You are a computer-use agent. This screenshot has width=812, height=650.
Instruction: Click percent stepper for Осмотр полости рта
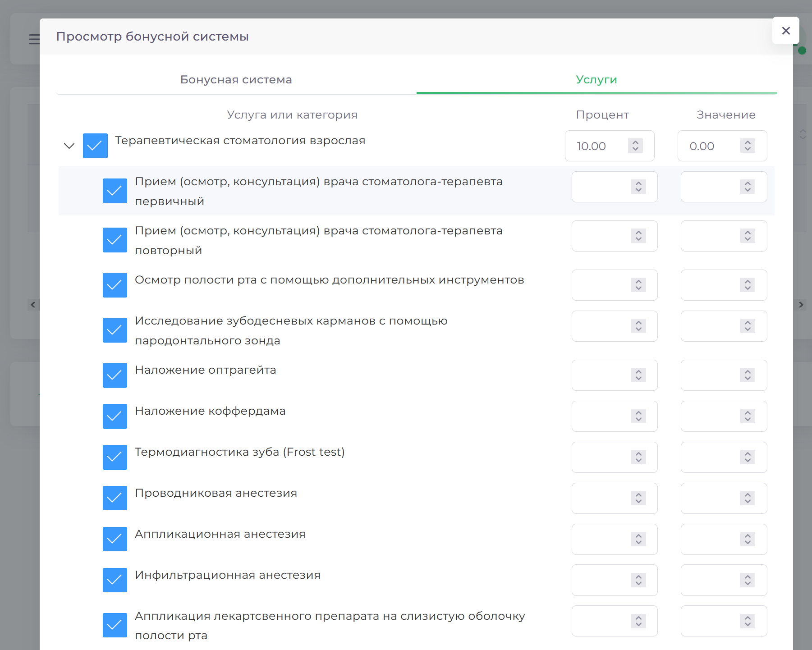pos(638,285)
